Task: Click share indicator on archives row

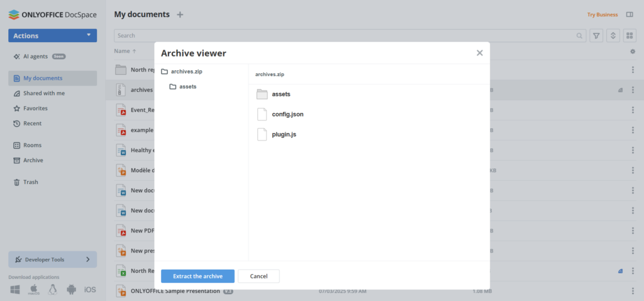Action: [x=620, y=90]
